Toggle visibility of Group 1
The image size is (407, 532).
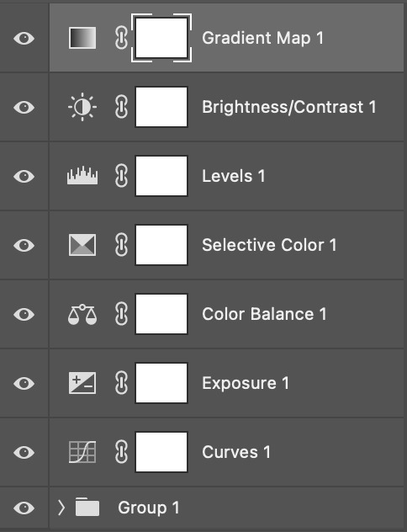(24, 508)
